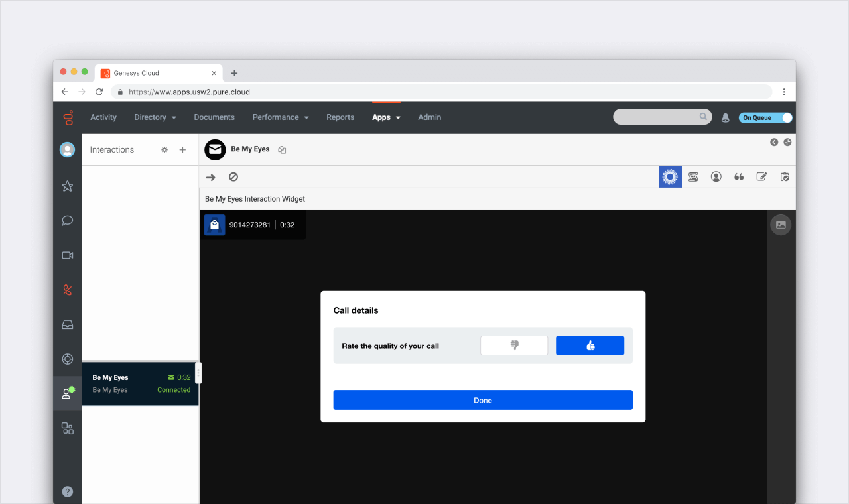Rate the call with thumbs down
The width and height of the screenshot is (849, 504).
pos(514,346)
